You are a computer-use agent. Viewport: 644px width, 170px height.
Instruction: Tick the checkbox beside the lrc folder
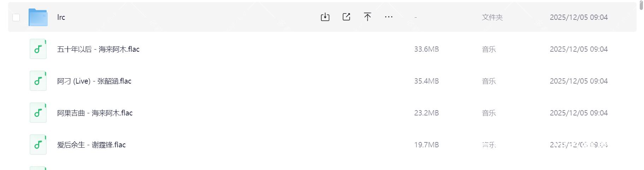point(16,17)
